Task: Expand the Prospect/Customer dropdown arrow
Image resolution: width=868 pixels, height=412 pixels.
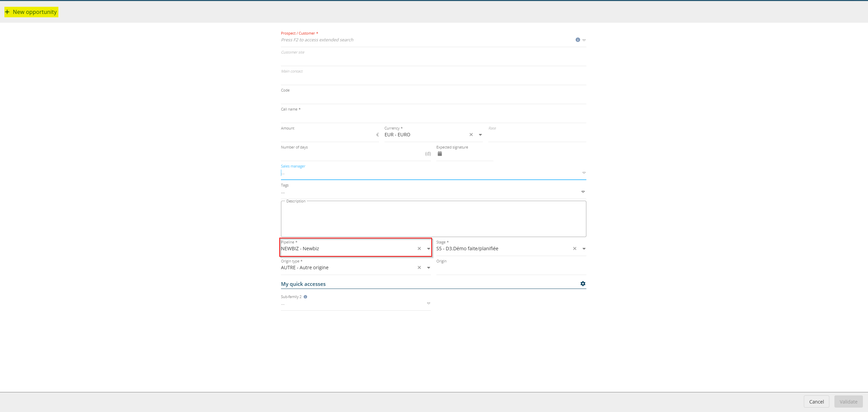Action: [x=584, y=40]
